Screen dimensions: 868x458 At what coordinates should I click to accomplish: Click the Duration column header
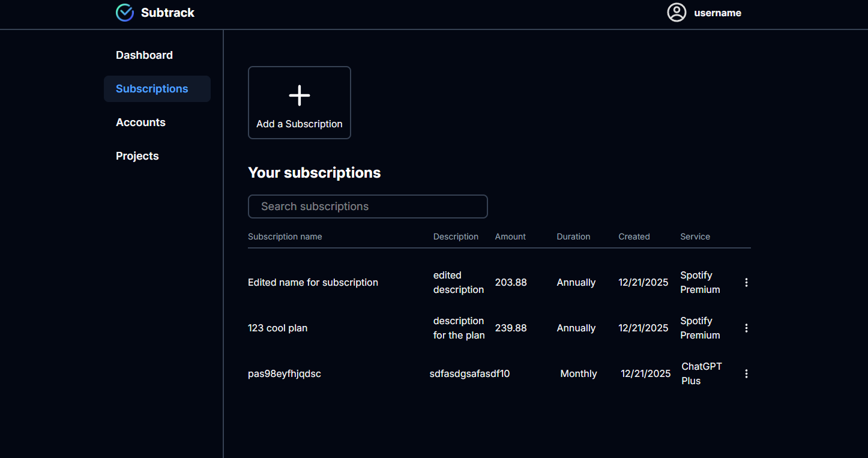coord(573,237)
